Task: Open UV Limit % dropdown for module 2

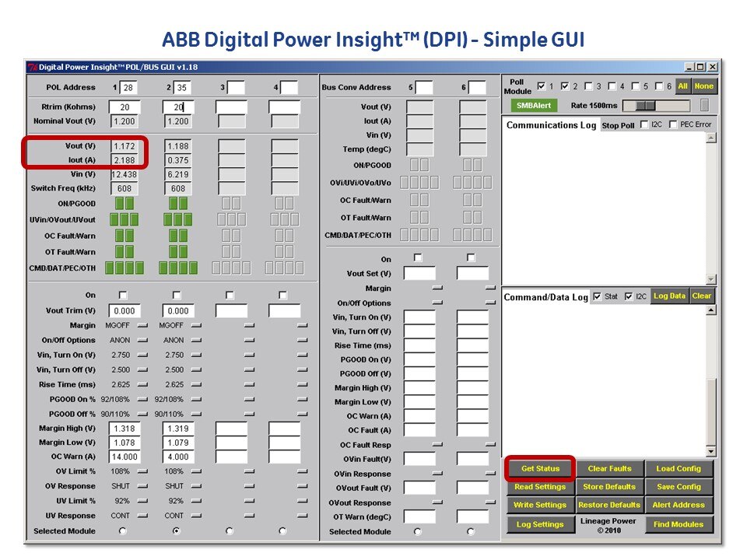Action: (x=195, y=501)
